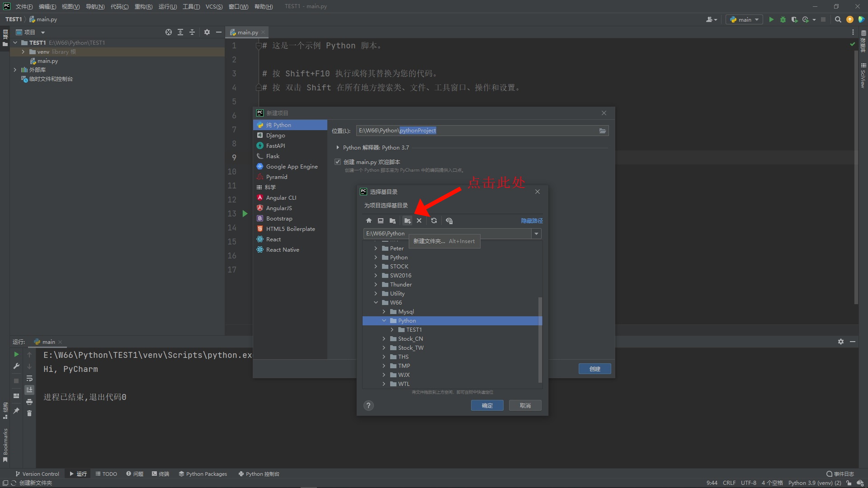The height and width of the screenshot is (488, 868).
Task: Click the UTF-8 encoding in the status bar
Action: tap(748, 483)
